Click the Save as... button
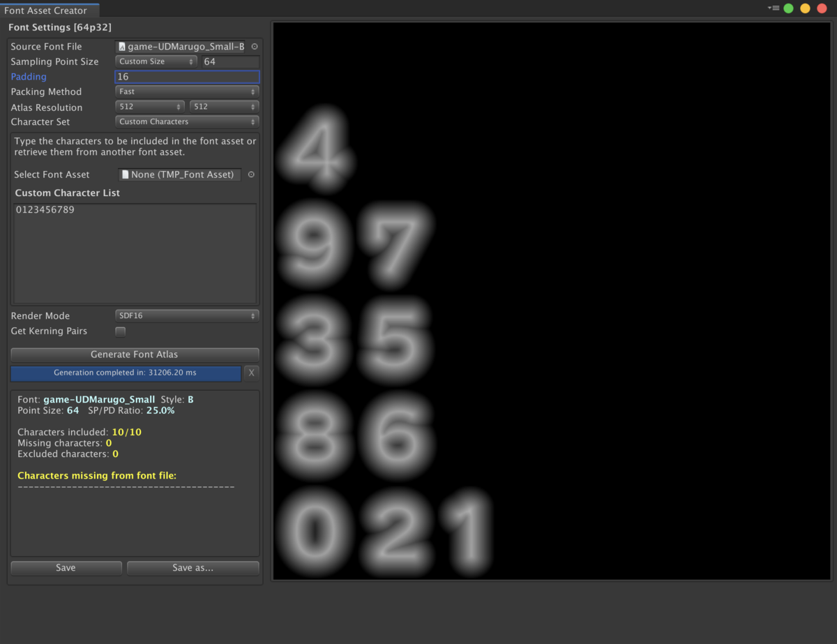Image resolution: width=837 pixels, height=644 pixels. tap(193, 568)
